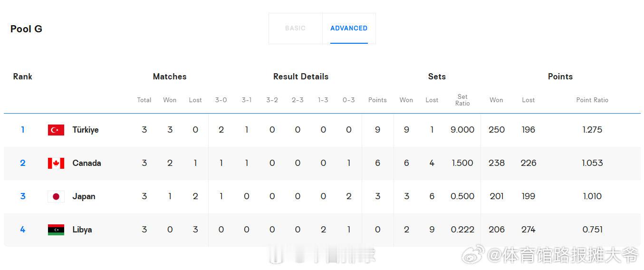Click the Point Ratio column header

(x=592, y=100)
